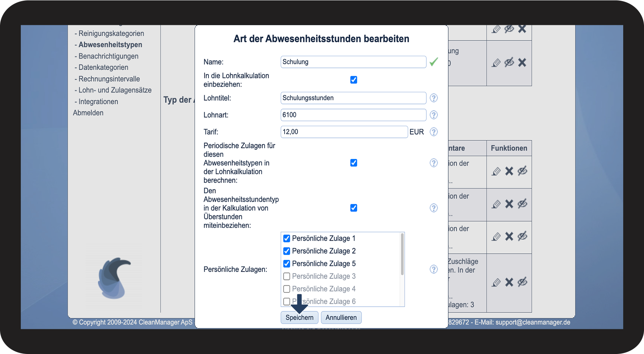This screenshot has height=354, width=644.
Task: Click the pencil edit icon in the row above Funktionen header
Action: 496,63
